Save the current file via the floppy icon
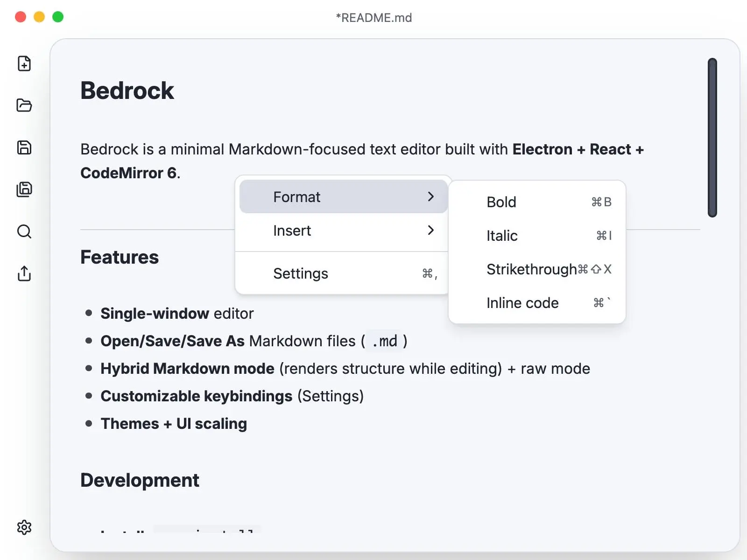Image resolution: width=747 pixels, height=560 pixels. point(24,147)
